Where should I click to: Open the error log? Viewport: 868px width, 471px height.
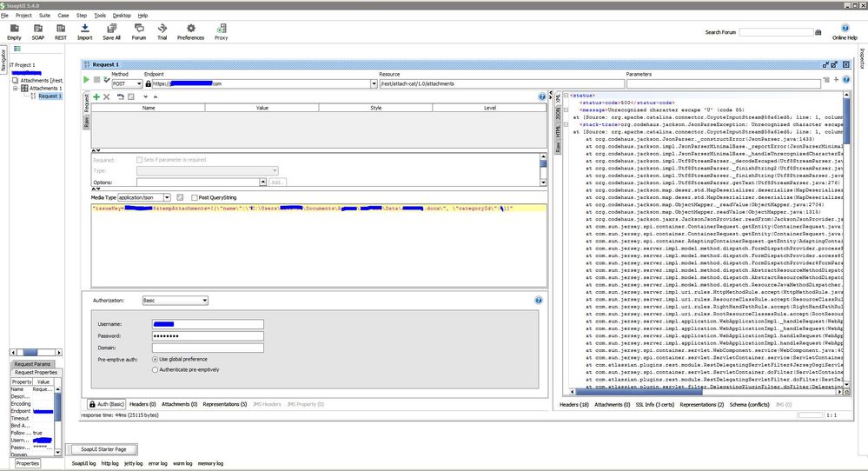157,463
